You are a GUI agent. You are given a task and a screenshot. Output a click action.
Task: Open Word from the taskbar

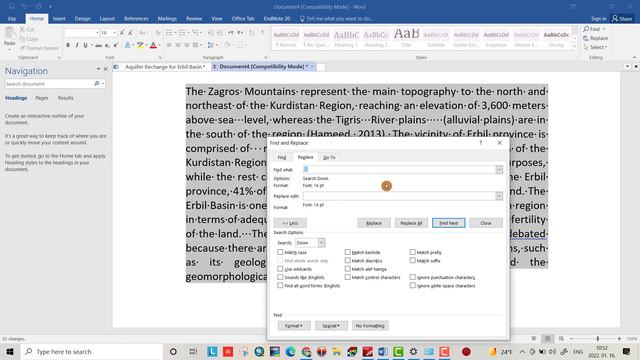(382, 351)
